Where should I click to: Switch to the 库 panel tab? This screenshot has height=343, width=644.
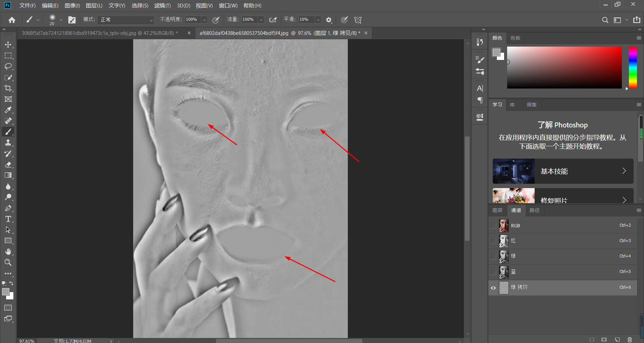[512, 105]
